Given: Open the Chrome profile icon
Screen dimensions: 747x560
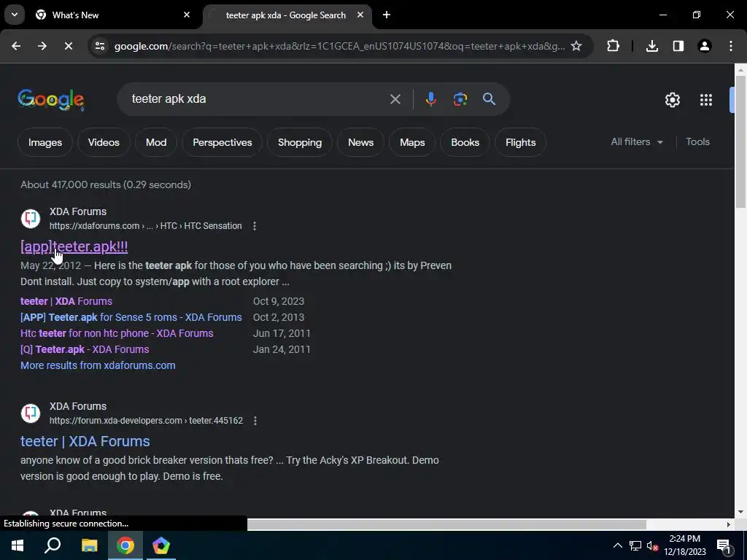Looking at the screenshot, I should pyautogui.click(x=705, y=46).
